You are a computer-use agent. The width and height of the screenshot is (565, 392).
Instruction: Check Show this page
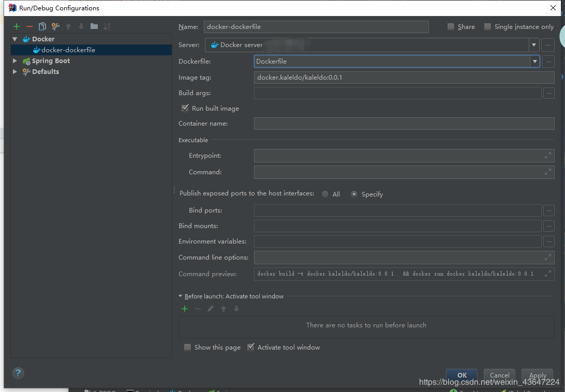coord(187,348)
